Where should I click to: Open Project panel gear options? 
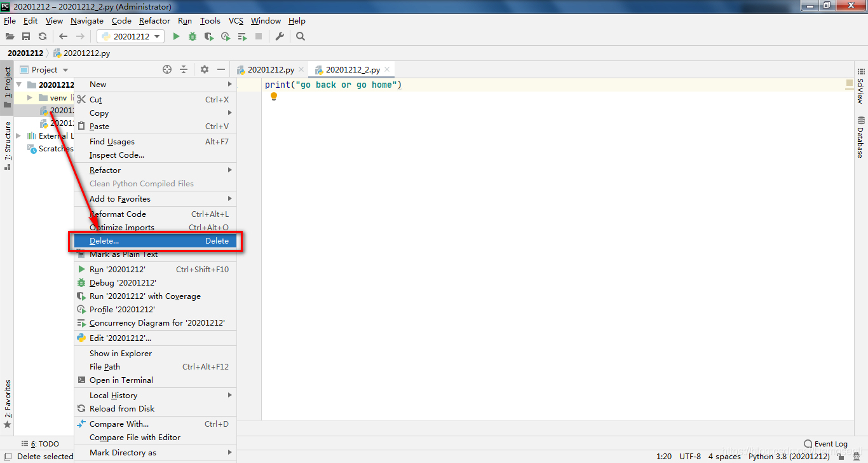(205, 70)
